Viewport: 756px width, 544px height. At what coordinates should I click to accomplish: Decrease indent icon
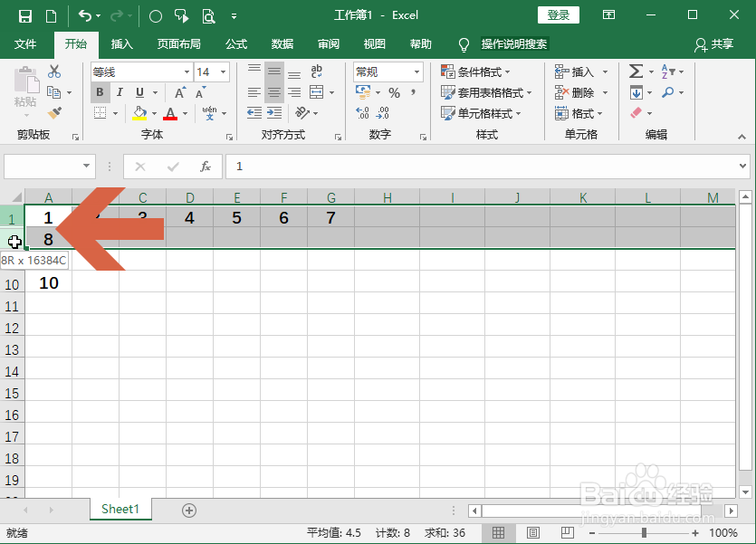tap(254, 113)
